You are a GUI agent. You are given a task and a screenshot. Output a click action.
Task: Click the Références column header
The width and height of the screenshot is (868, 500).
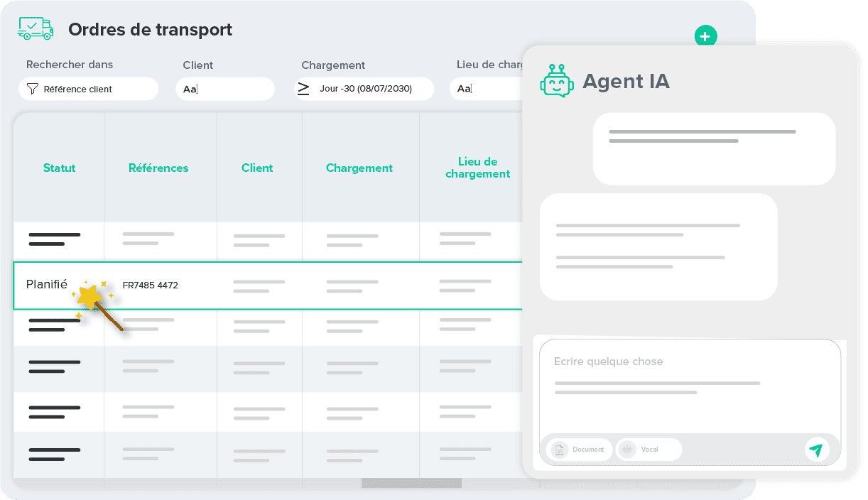pyautogui.click(x=158, y=168)
